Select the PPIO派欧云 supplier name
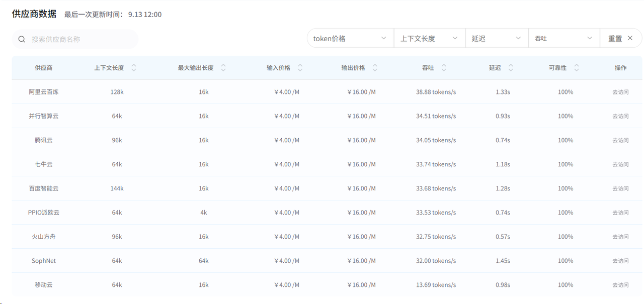 click(x=44, y=213)
